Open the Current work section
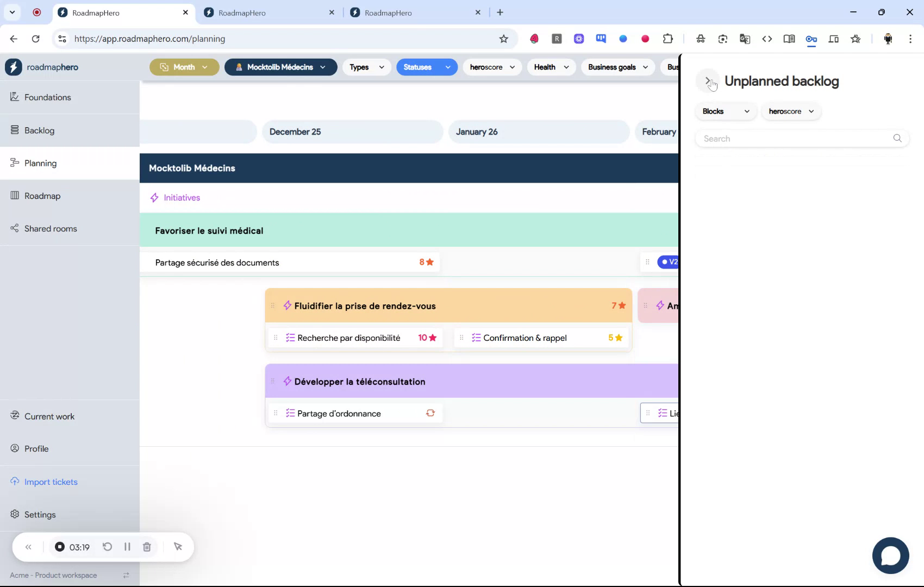924x587 pixels. 49,416
